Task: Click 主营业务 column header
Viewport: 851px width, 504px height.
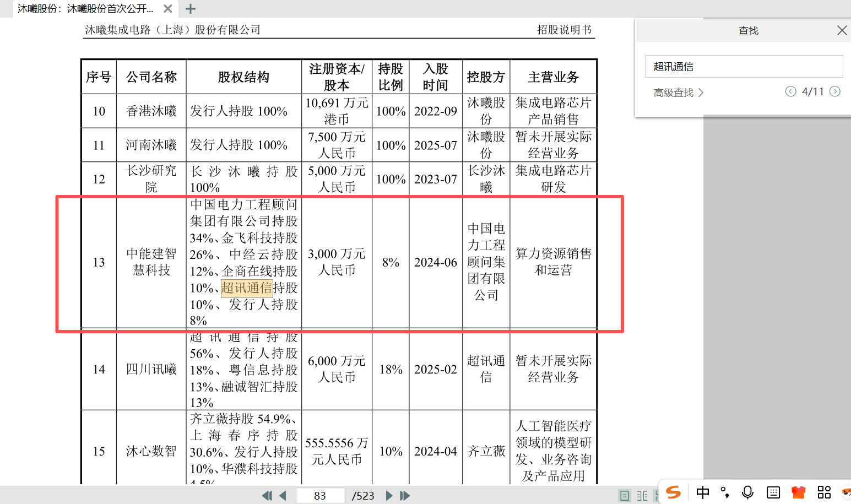Action: point(554,77)
